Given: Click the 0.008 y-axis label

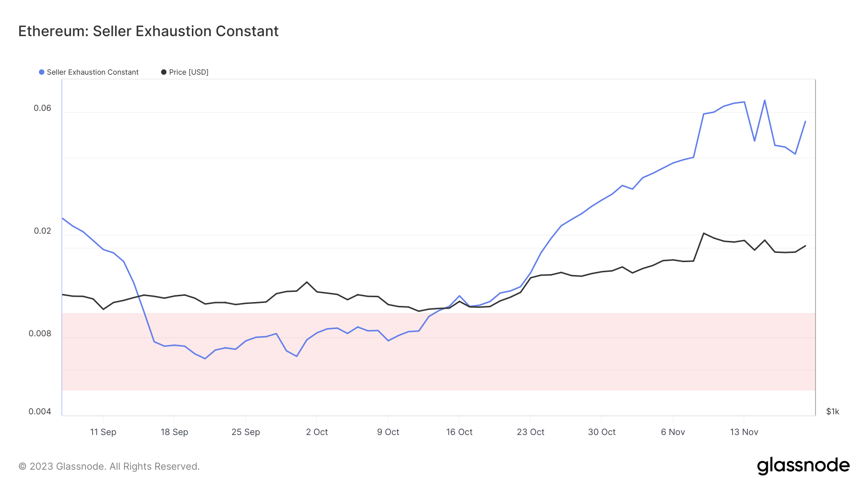Looking at the screenshot, I should coord(40,333).
